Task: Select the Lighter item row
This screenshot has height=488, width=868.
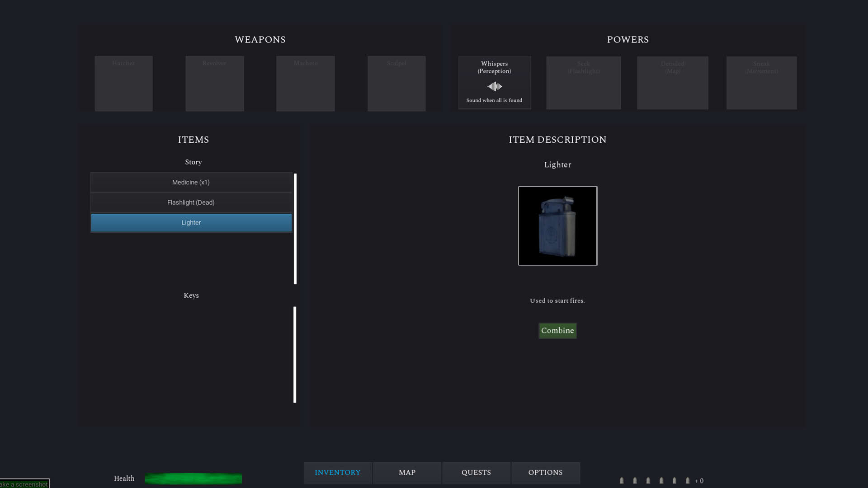Action: click(x=191, y=223)
